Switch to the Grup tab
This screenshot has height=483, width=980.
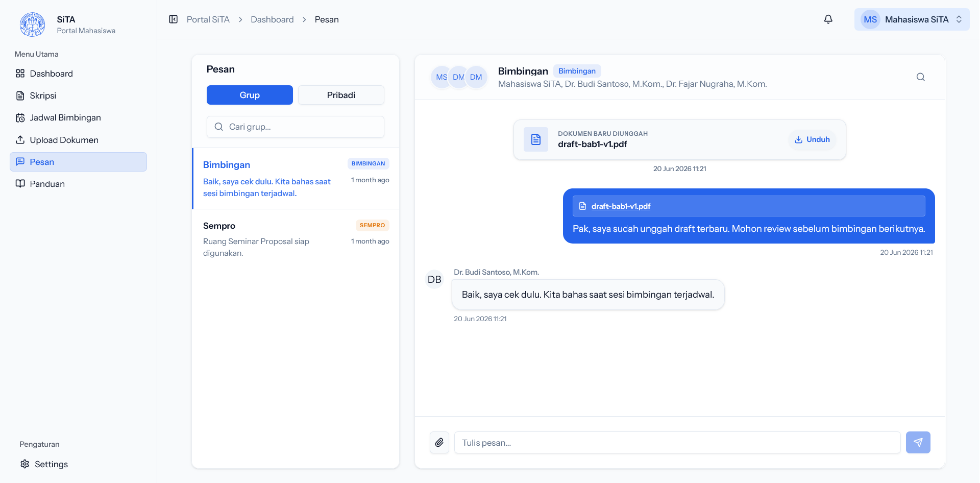(250, 95)
